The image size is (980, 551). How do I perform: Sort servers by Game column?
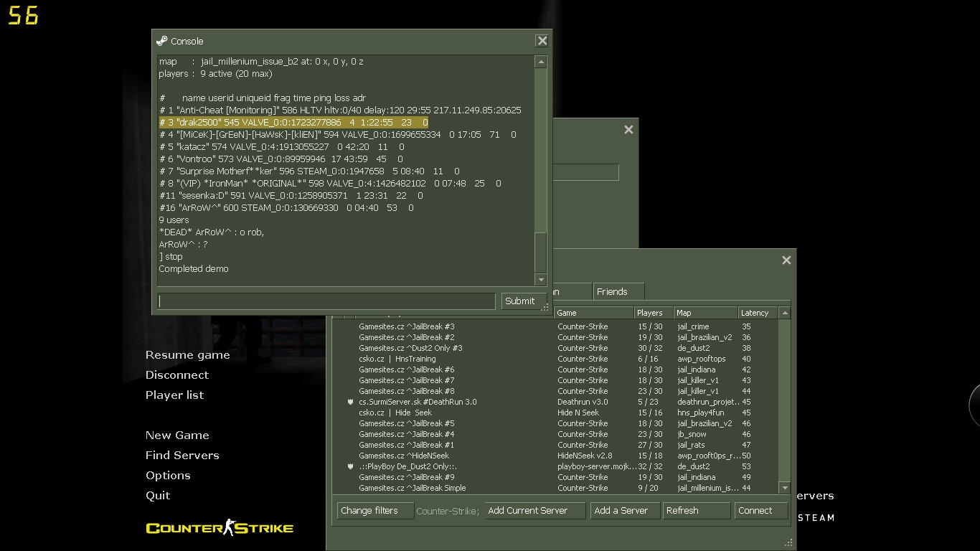[x=594, y=313]
